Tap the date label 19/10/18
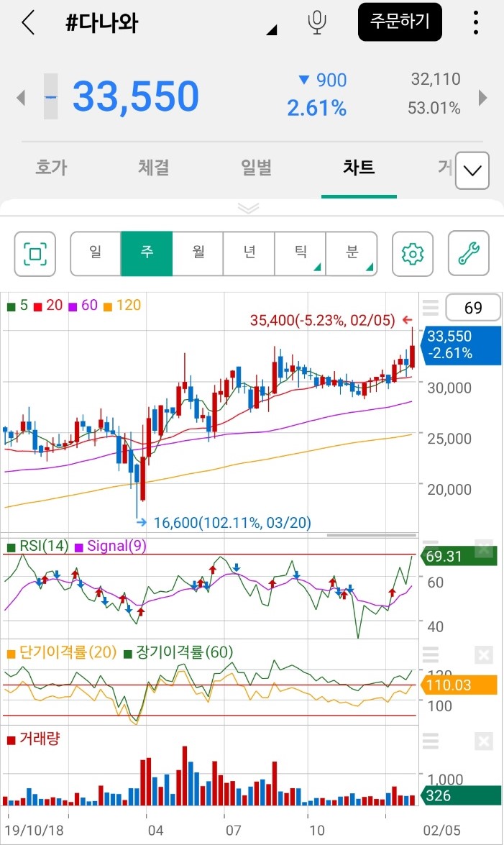Image resolution: width=504 pixels, height=845 pixels. pyautogui.click(x=34, y=830)
